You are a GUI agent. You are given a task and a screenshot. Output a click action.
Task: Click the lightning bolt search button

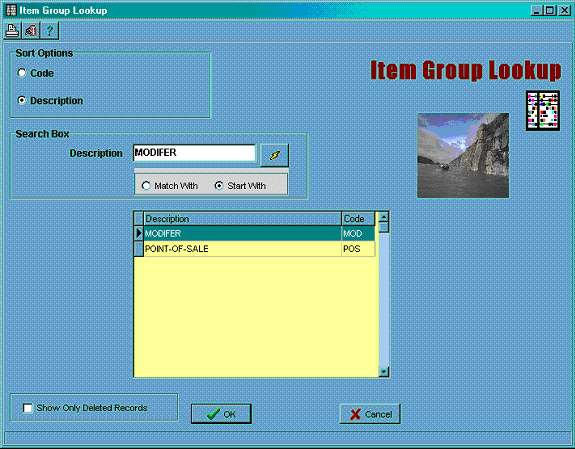274,155
